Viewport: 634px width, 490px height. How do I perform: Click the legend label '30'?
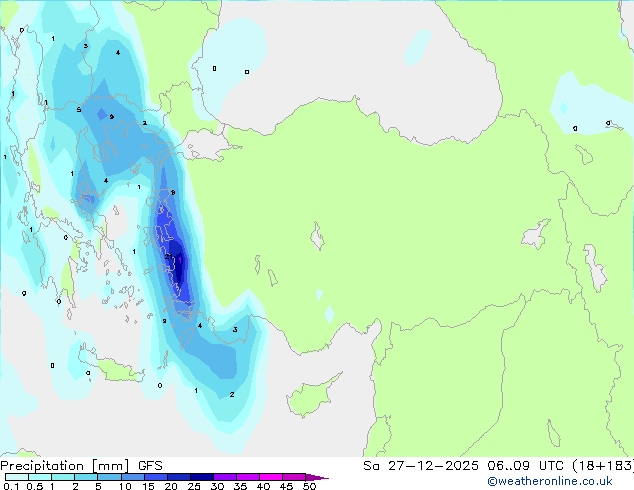pos(217,486)
